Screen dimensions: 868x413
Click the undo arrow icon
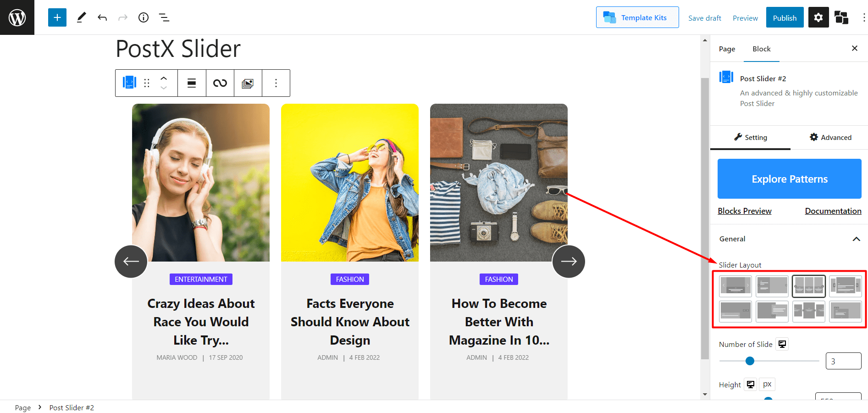coord(102,17)
